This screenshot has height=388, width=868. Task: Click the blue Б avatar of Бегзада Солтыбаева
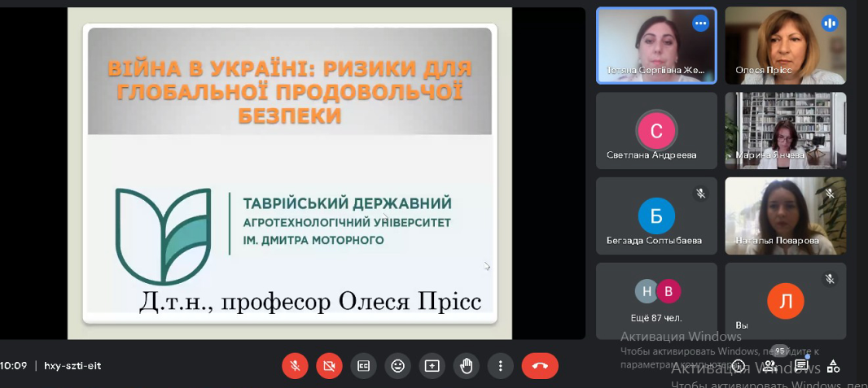[x=656, y=216]
